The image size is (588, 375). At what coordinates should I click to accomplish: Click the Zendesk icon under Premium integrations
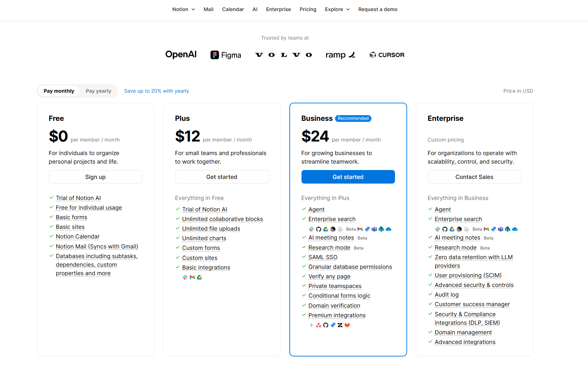coord(340,325)
